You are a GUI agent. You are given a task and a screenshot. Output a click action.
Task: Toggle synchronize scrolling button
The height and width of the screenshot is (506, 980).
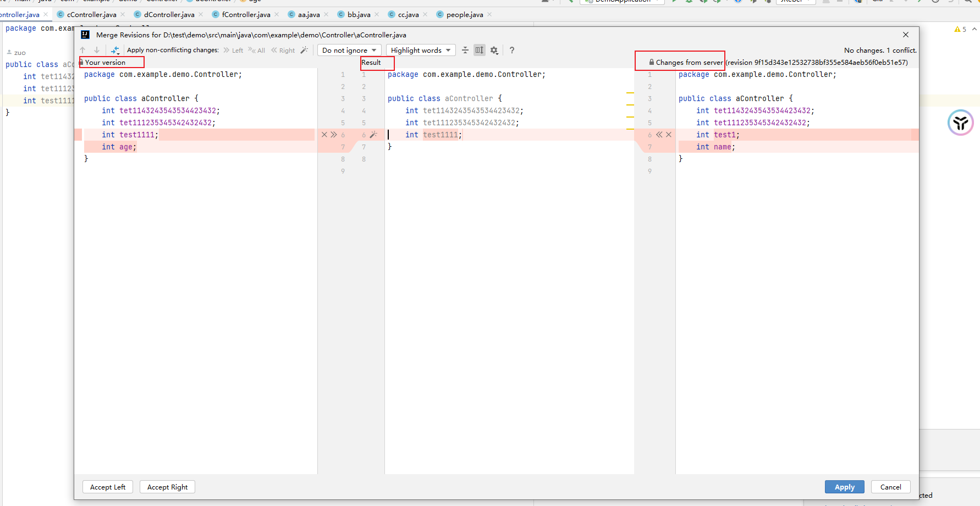(480, 50)
